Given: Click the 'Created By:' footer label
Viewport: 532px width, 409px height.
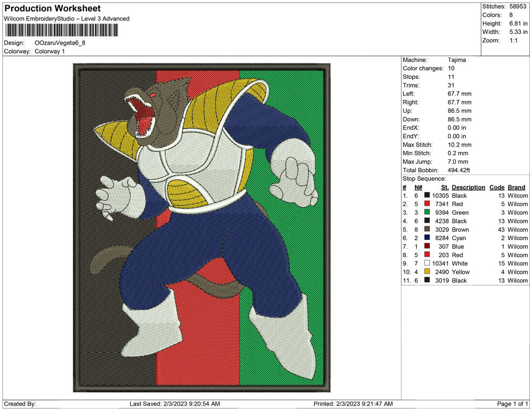Looking at the screenshot, I should click(20, 404).
